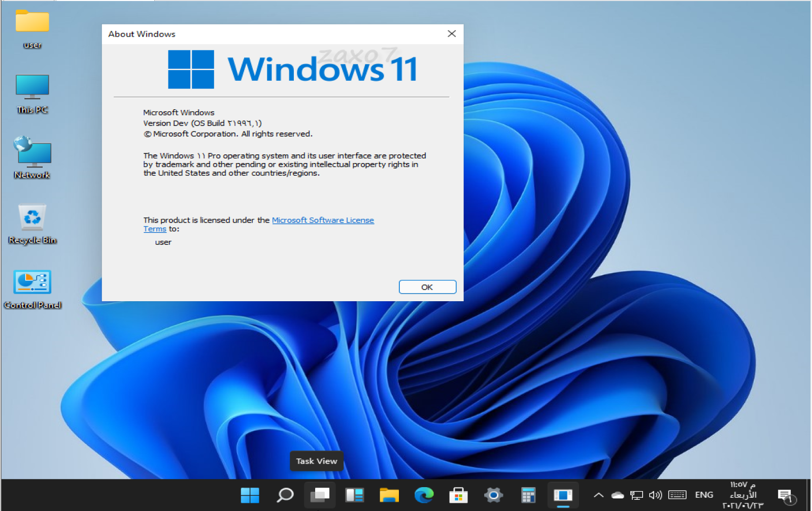The height and width of the screenshot is (511, 812).
Task: Open the volume speaker tray icon
Action: (x=656, y=495)
